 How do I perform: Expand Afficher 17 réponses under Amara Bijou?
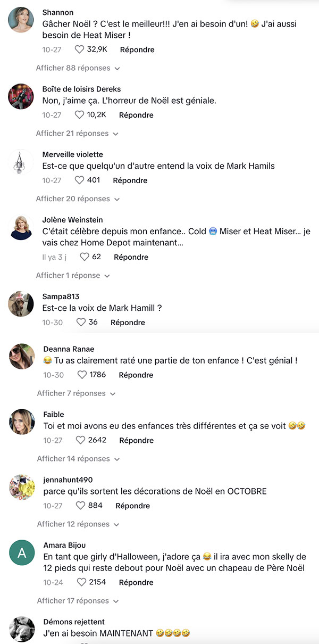click(79, 601)
